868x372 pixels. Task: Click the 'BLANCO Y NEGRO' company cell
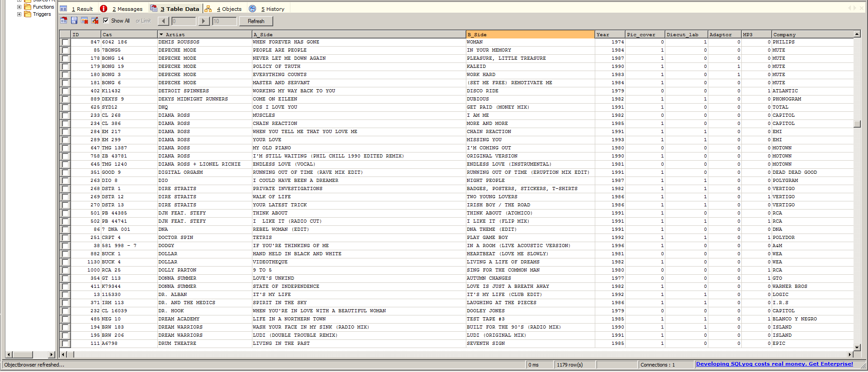click(x=812, y=319)
